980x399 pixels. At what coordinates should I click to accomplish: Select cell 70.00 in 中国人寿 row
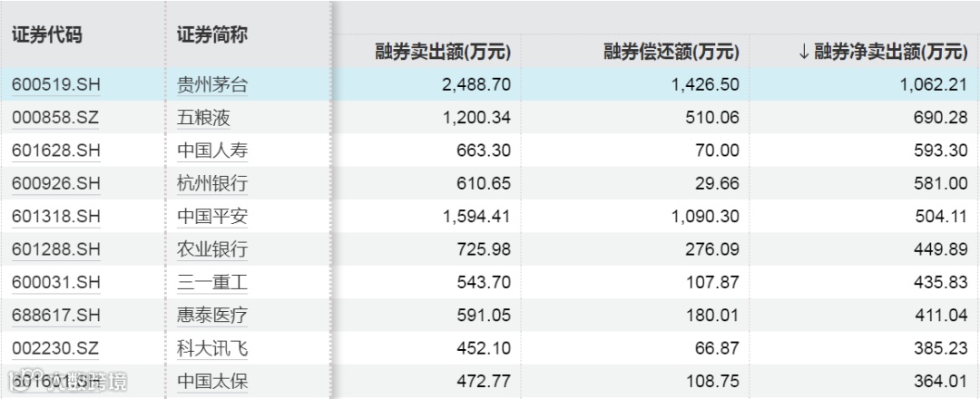coord(717,151)
